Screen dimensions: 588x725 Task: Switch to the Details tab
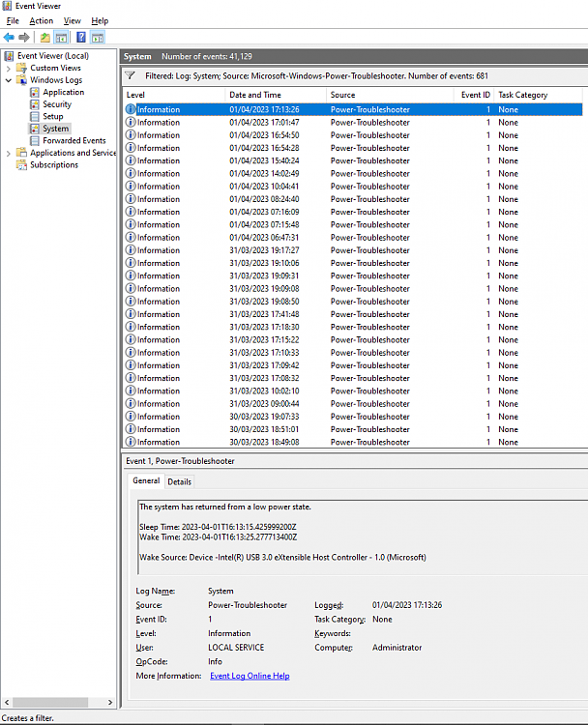(180, 481)
